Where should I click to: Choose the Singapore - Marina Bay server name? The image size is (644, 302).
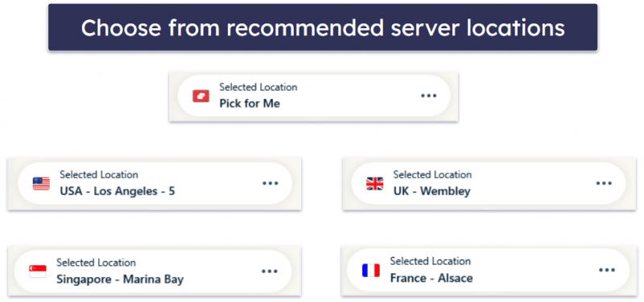click(x=120, y=279)
